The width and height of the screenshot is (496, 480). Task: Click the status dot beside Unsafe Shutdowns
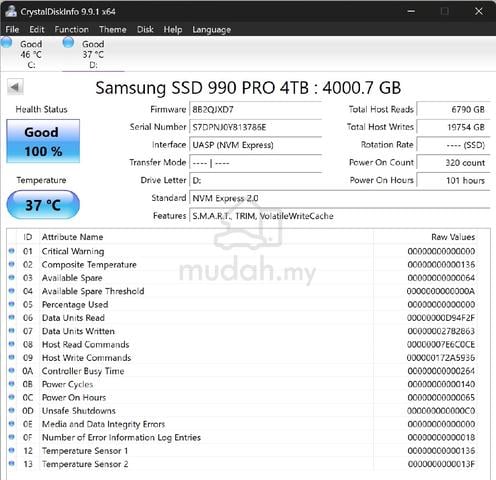[12, 410]
